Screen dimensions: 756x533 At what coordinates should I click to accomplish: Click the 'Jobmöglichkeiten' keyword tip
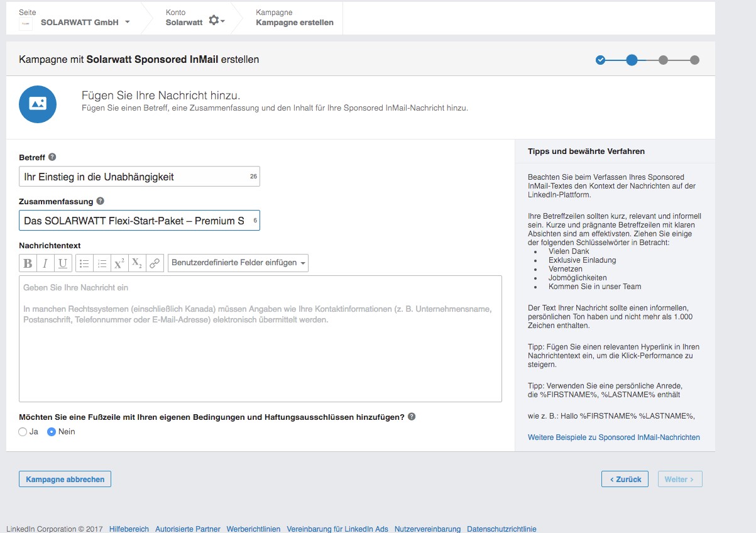tap(578, 278)
